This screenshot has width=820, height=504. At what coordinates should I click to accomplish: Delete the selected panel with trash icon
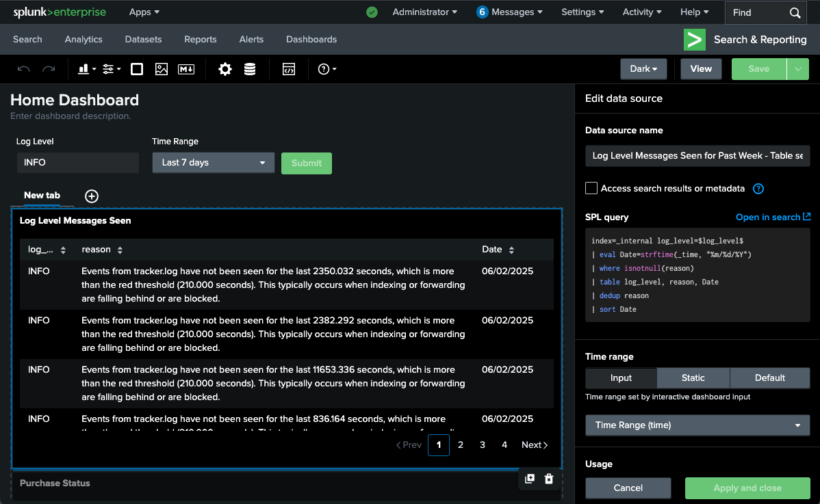[x=548, y=479]
